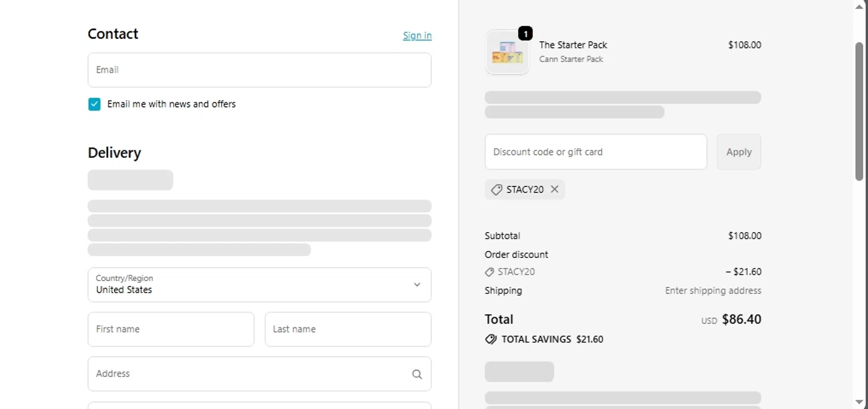Click the order discount STACY20 tag icon

[x=490, y=272]
